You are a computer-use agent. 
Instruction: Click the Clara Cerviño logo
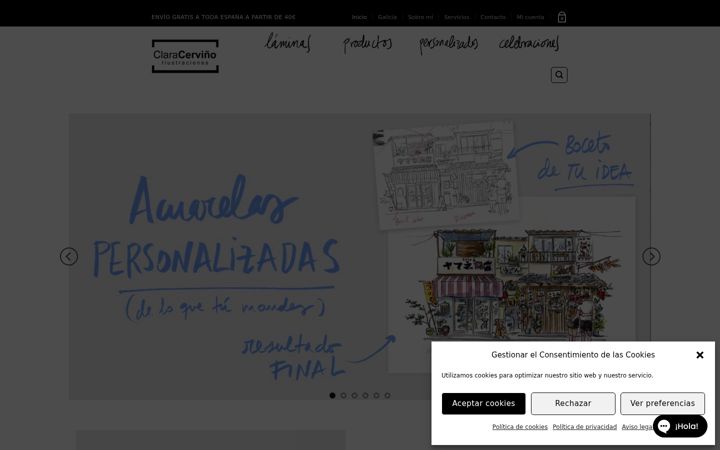(x=185, y=56)
